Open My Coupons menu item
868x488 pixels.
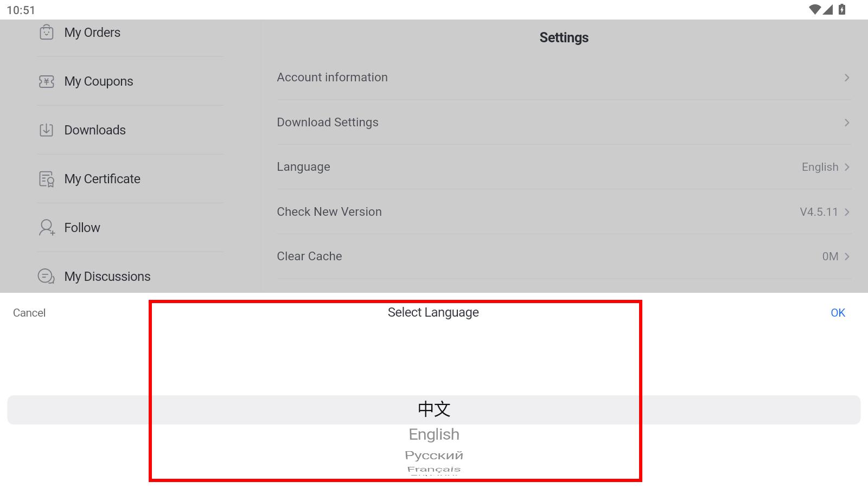pyautogui.click(x=99, y=81)
